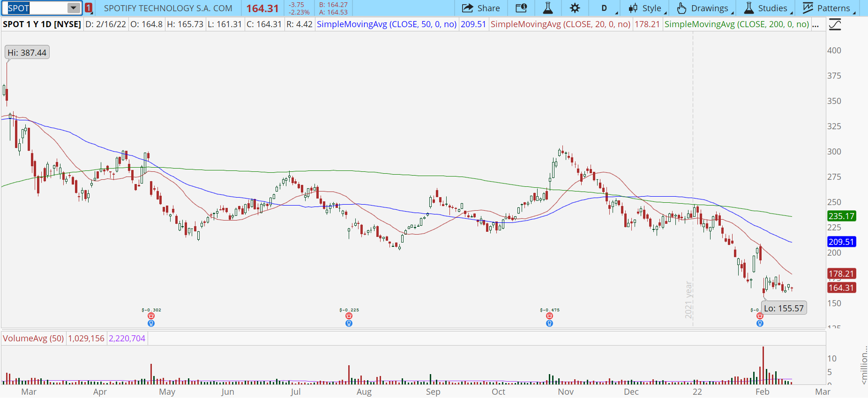Open the Patterns menu
The height and width of the screenshot is (398, 868).
click(829, 8)
